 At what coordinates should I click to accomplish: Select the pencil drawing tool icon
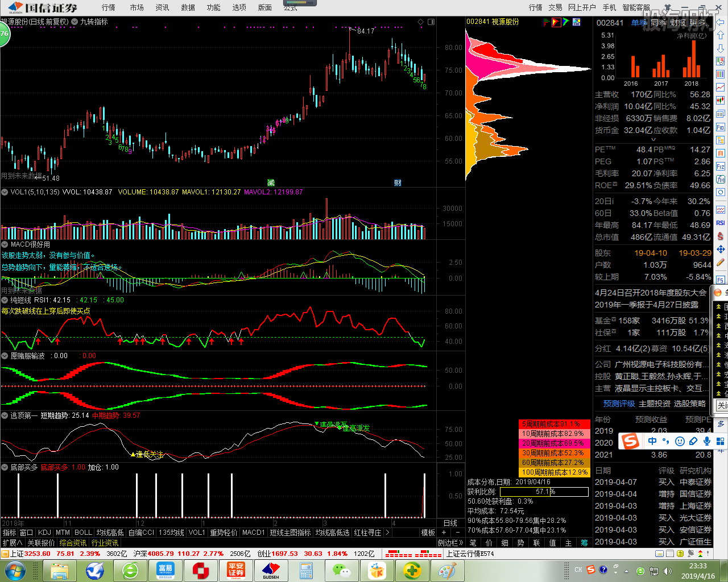(x=721, y=262)
